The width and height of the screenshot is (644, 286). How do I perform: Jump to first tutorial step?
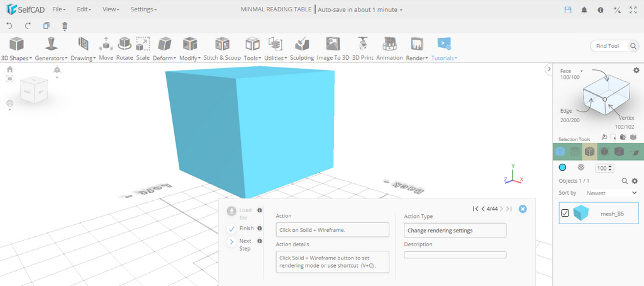(475, 209)
